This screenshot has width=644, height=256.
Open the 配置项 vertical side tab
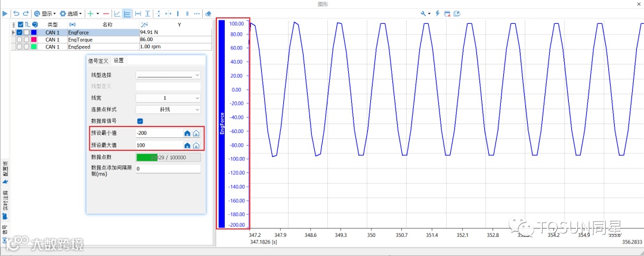pos(5,172)
